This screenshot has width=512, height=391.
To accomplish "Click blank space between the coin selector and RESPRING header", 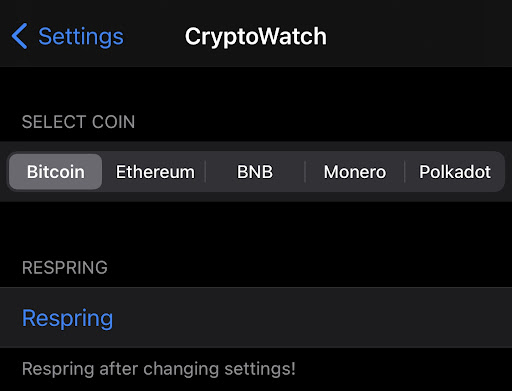I will coord(256,230).
